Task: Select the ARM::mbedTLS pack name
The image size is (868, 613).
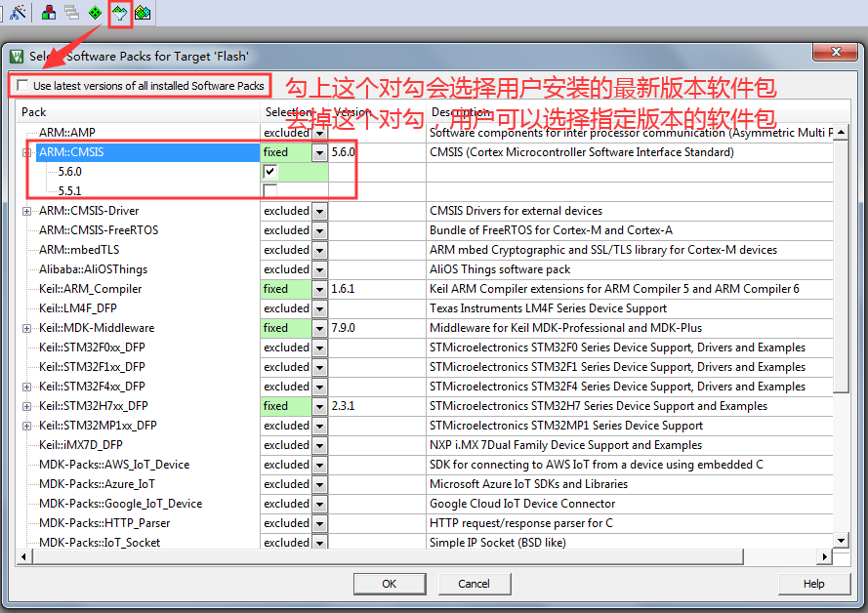Action: click(79, 250)
